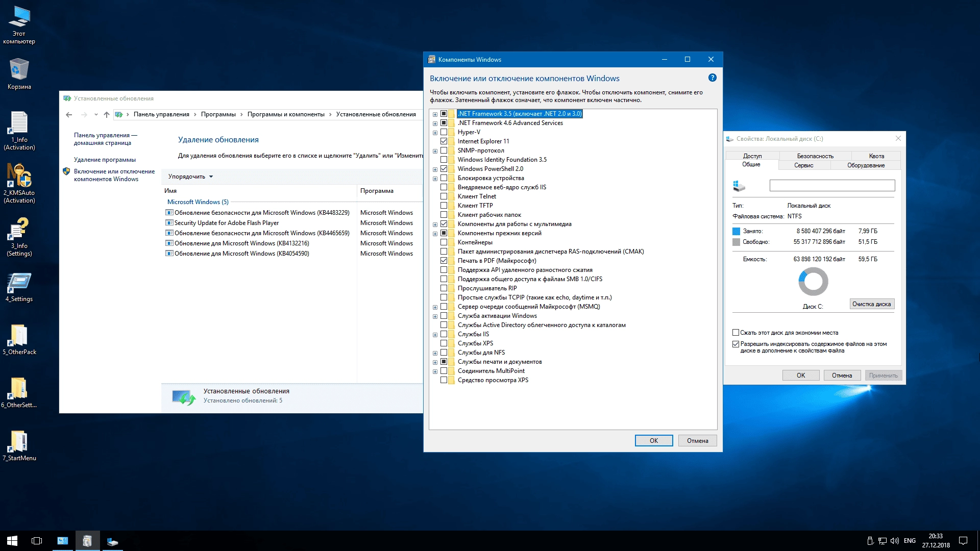Open the Упорядочить dropdown
The height and width of the screenshot is (551, 980).
tap(190, 177)
